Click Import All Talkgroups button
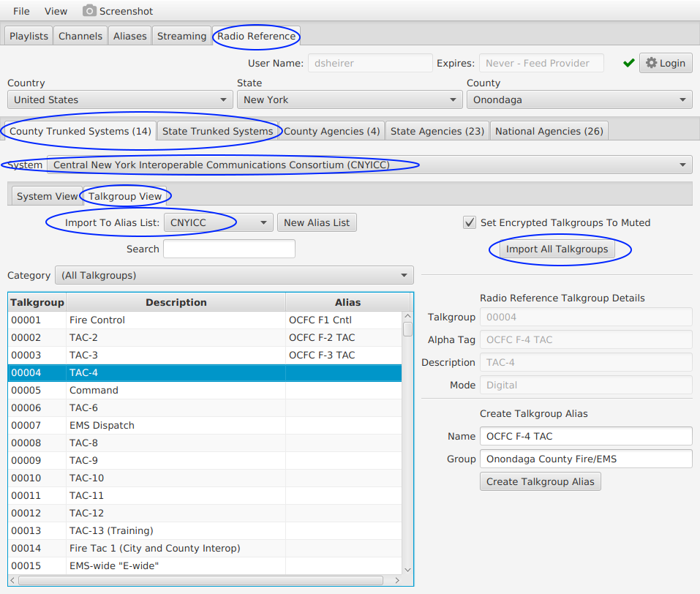This screenshot has height=594, width=700. coord(557,249)
